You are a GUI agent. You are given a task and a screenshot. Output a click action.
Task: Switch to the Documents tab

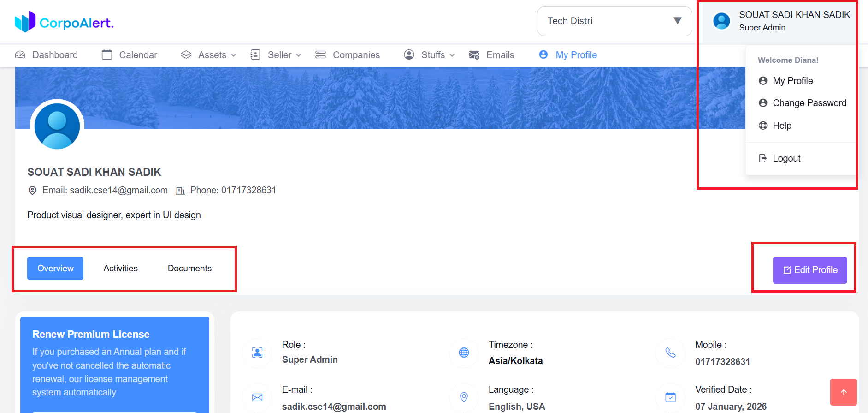tap(189, 269)
